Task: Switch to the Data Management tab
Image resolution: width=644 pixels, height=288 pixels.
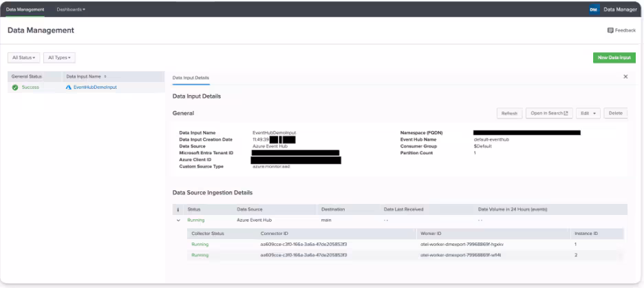Action: (25, 10)
